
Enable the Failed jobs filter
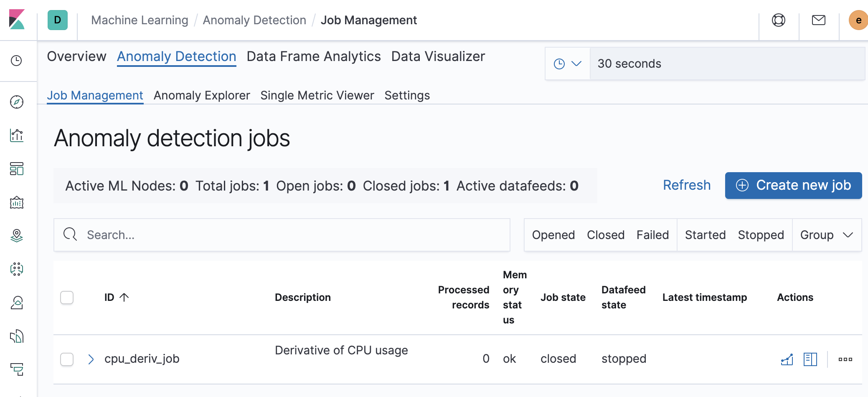click(x=653, y=235)
